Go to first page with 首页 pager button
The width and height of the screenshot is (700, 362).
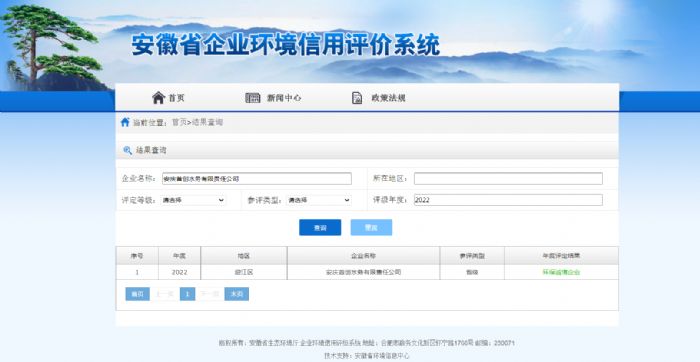coord(138,294)
